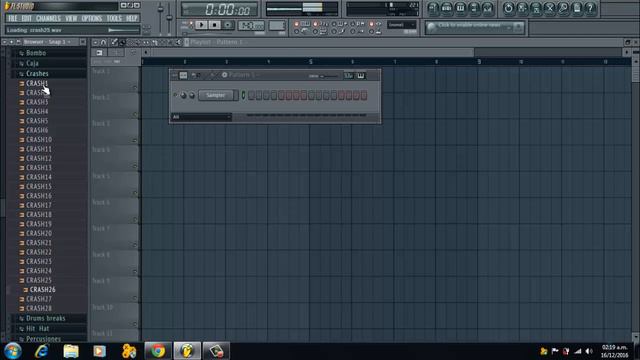Open the CHANNELS menu
The height and width of the screenshot is (360, 640).
pos(48,18)
